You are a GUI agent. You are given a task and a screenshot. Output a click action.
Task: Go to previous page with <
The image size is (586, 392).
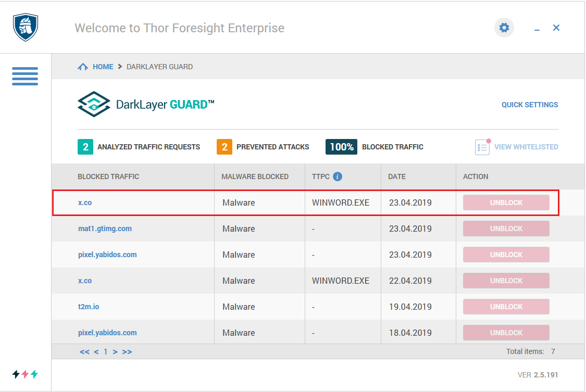coord(96,352)
